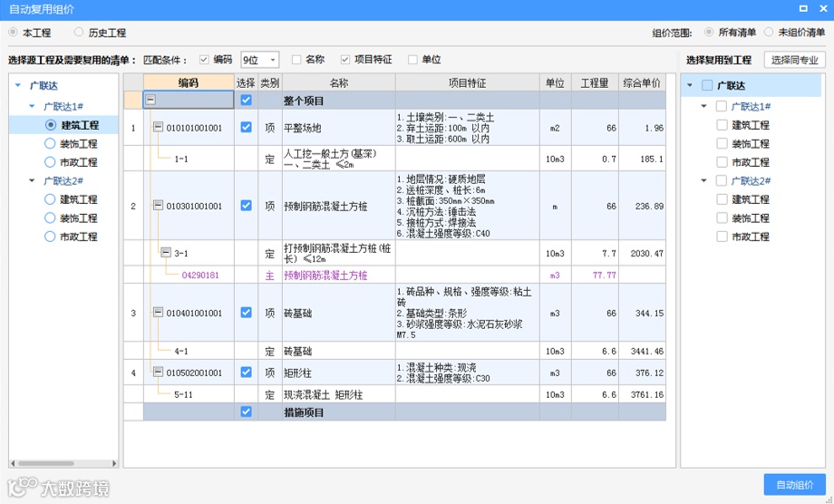This screenshot has width=834, height=504.
Task: Toggle the 编码 match condition checkbox
Action: click(x=204, y=60)
